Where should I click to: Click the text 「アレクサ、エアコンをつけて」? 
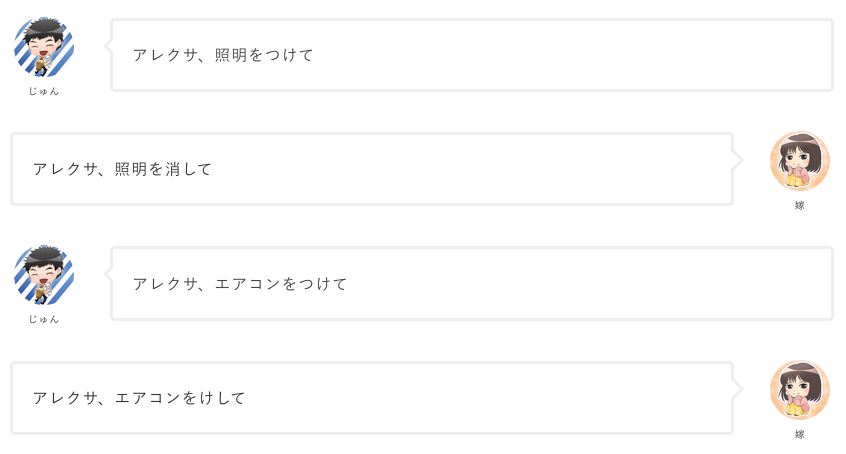(x=240, y=284)
